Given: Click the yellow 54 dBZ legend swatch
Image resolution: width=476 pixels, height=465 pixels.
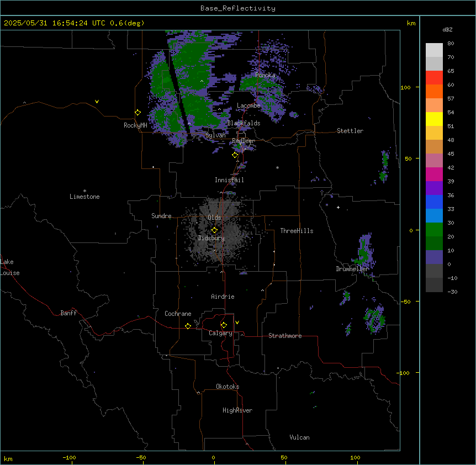Looking at the screenshot, I should coord(434,119).
